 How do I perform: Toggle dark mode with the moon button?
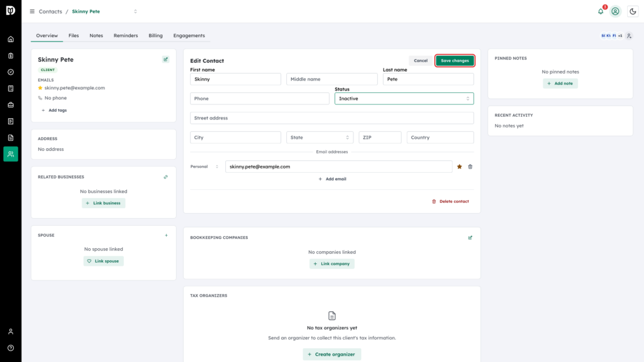633,11
